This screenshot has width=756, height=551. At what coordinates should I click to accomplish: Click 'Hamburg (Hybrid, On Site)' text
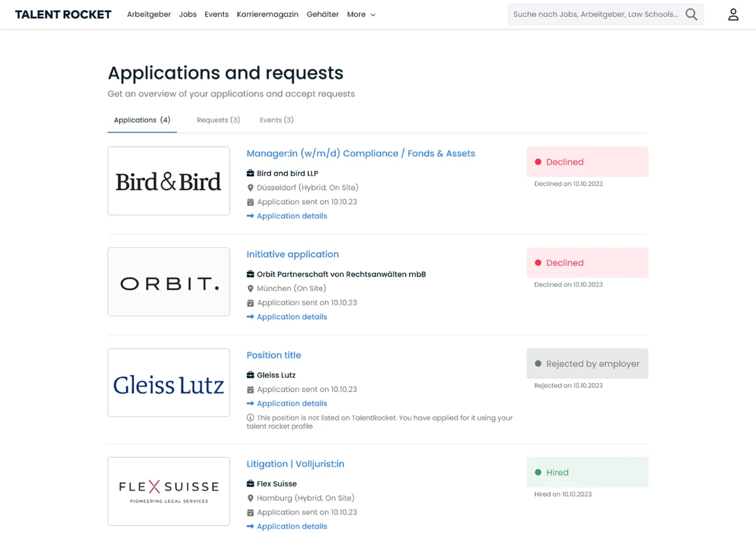[306, 498]
